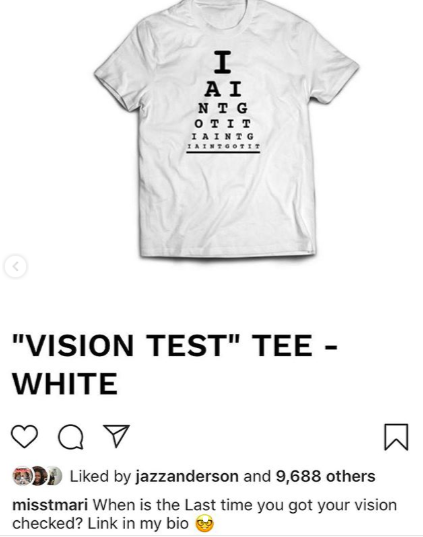Screen dimensions: 423x537
Task: Share the post via paper plane icon
Action: [x=116, y=436]
